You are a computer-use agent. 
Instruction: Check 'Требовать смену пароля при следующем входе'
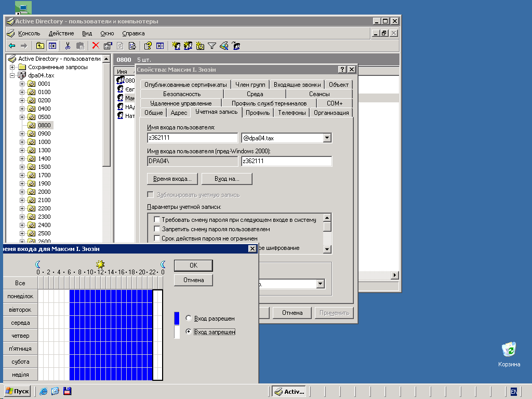(157, 220)
